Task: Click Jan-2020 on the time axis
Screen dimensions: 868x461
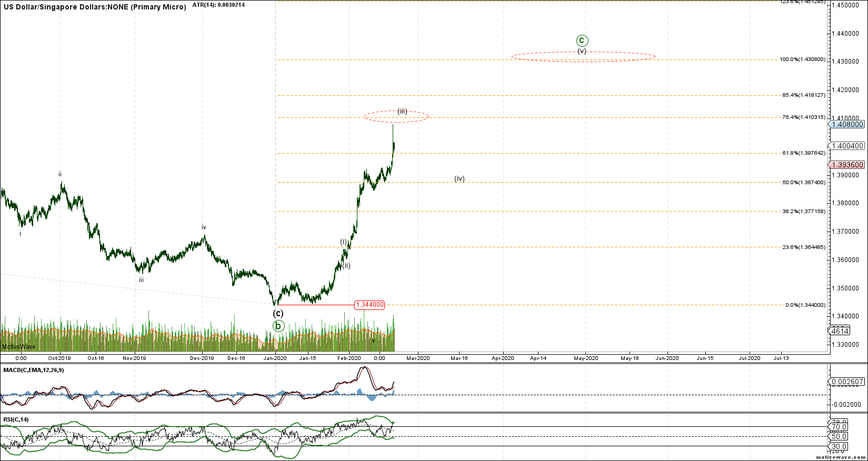Action: [x=275, y=358]
